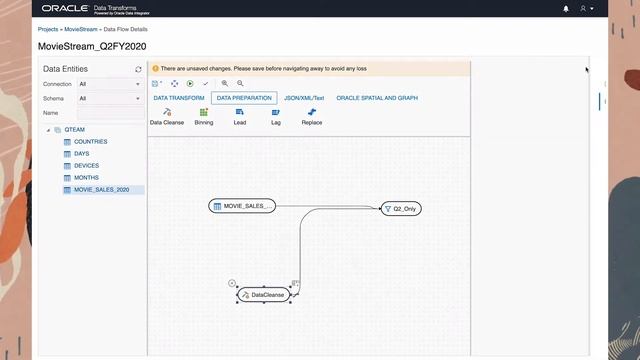The width and height of the screenshot is (640, 360).
Task: Refresh the Data Entities panel
Action: click(138, 69)
